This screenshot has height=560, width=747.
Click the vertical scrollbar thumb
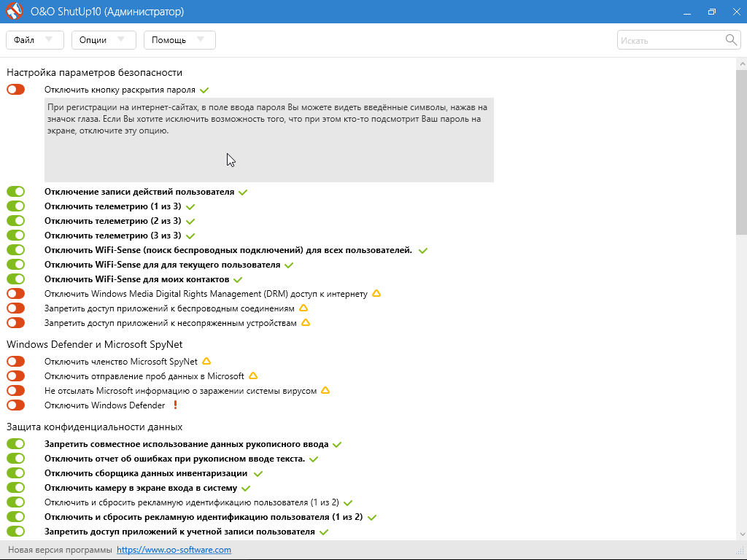click(741, 152)
